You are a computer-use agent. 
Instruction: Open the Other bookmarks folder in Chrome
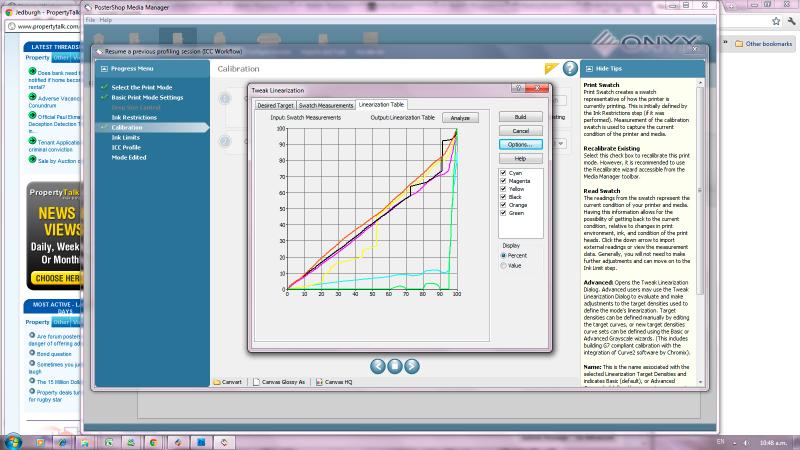click(763, 44)
